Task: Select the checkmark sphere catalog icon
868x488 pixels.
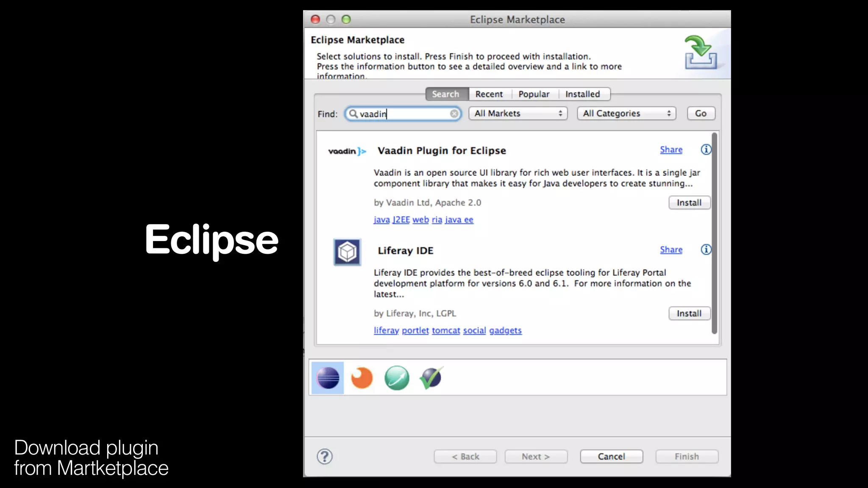Action: (431, 378)
